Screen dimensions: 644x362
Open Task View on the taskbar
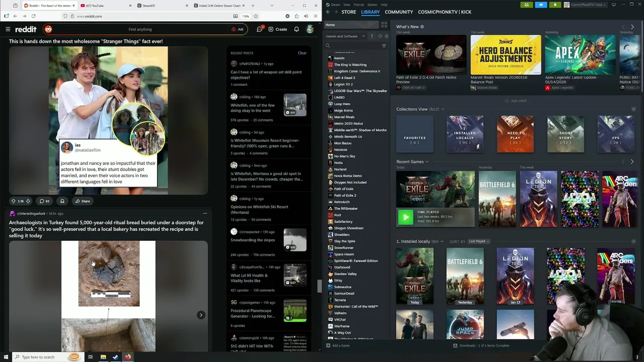(x=91, y=357)
